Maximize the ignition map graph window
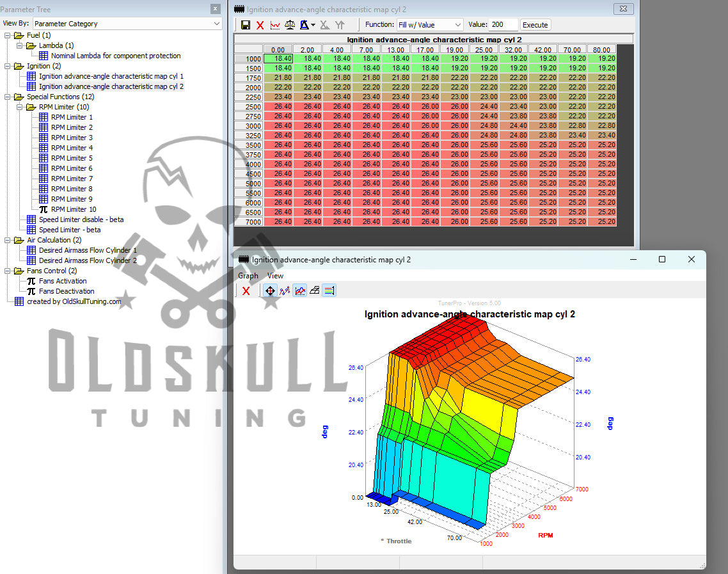 click(x=662, y=259)
